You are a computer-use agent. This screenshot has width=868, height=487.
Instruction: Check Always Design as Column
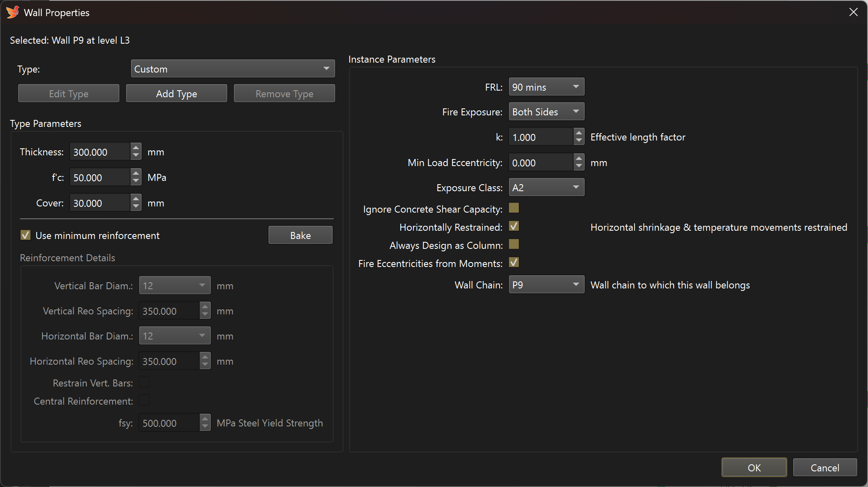514,244
